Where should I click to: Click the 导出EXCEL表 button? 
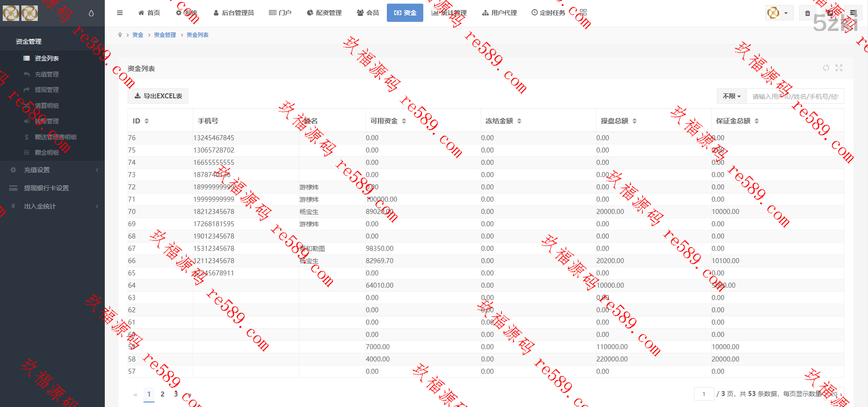point(158,96)
